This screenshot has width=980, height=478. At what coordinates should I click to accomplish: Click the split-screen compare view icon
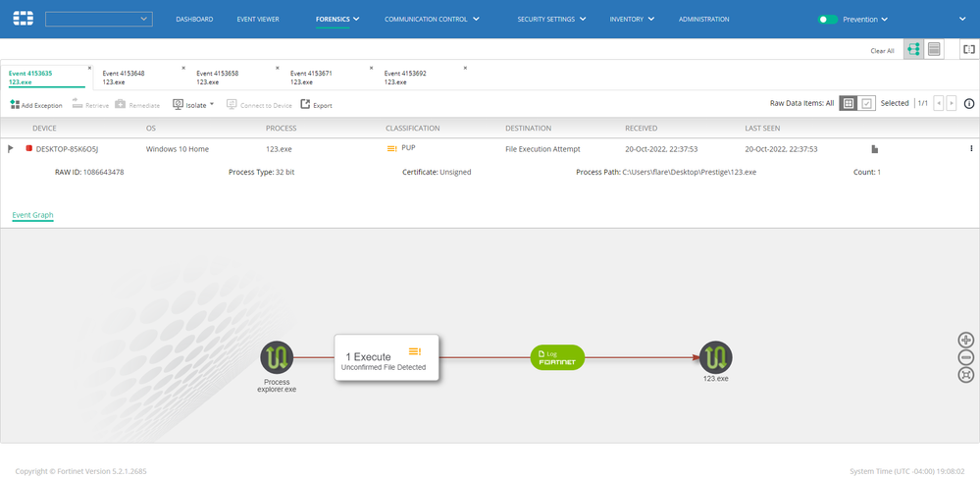(x=969, y=49)
